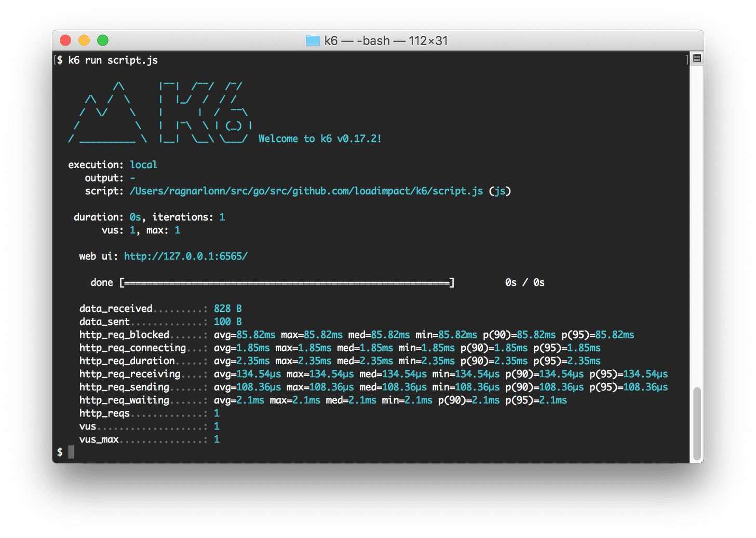Click the execution value 'local'
756x538 pixels.
point(143,164)
